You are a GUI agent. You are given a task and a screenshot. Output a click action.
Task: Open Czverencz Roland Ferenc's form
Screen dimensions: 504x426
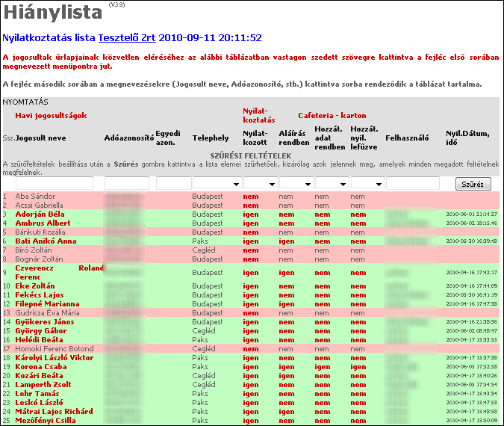point(60,273)
